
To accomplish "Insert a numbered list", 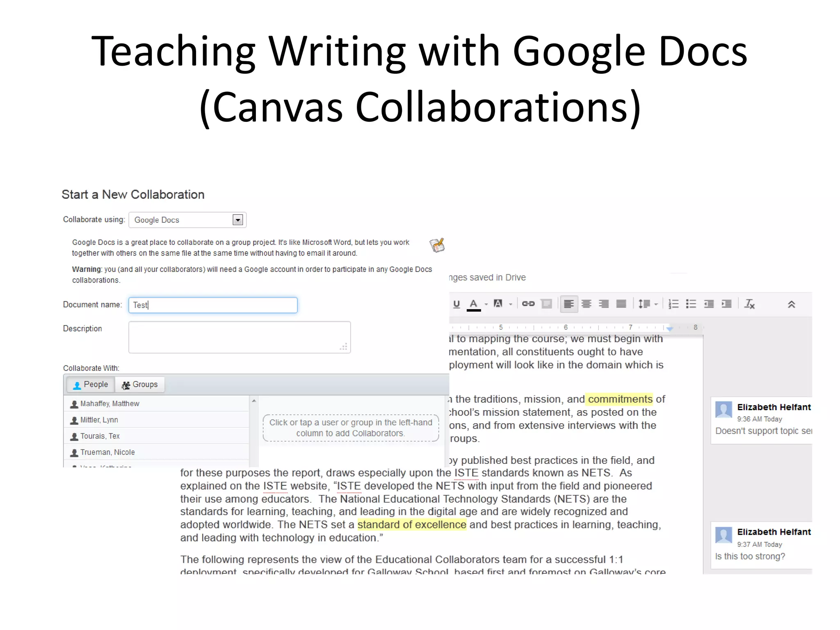I will tap(673, 304).
